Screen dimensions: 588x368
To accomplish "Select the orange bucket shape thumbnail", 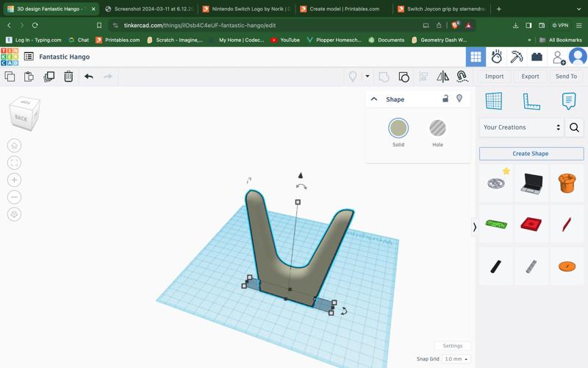I will (567, 183).
